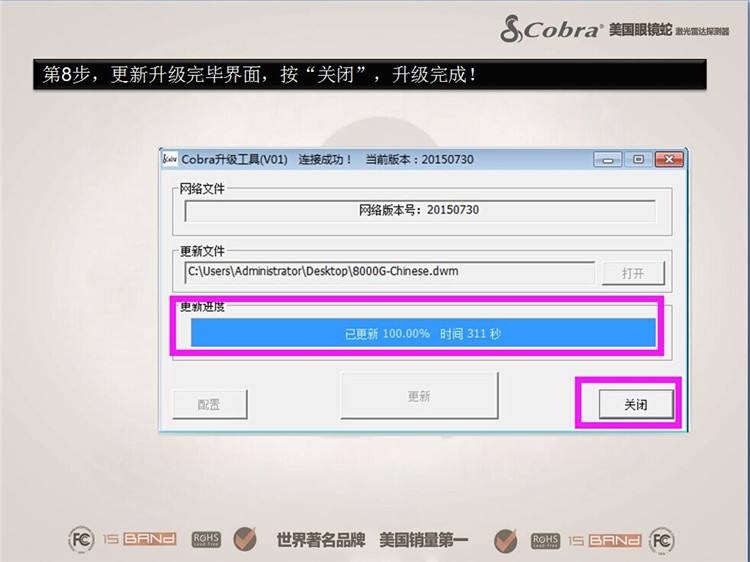The image size is (750, 562).
Task: Click the right FC certification badge
Action: click(x=662, y=541)
